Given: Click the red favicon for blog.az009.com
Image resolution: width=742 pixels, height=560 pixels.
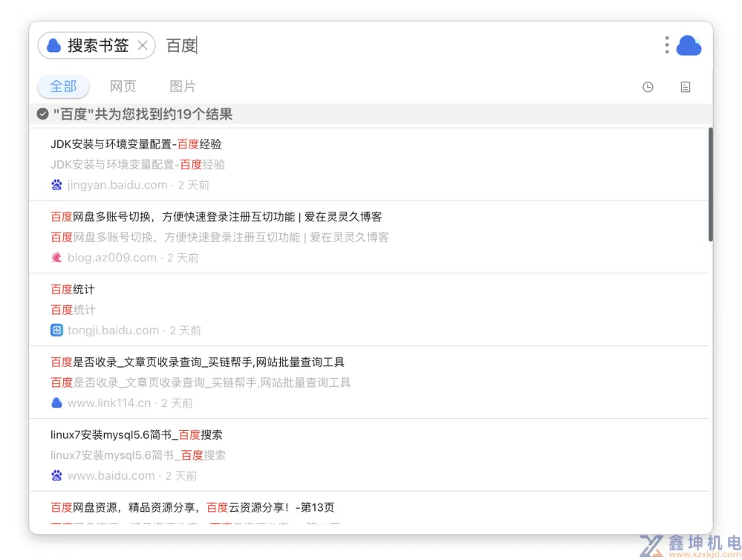Looking at the screenshot, I should click(x=56, y=258).
